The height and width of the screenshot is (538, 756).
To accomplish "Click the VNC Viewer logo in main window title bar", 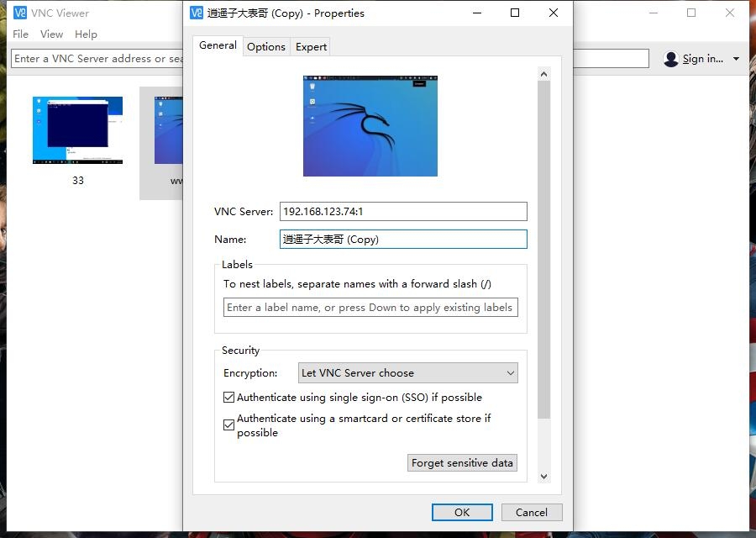I will pos(20,13).
